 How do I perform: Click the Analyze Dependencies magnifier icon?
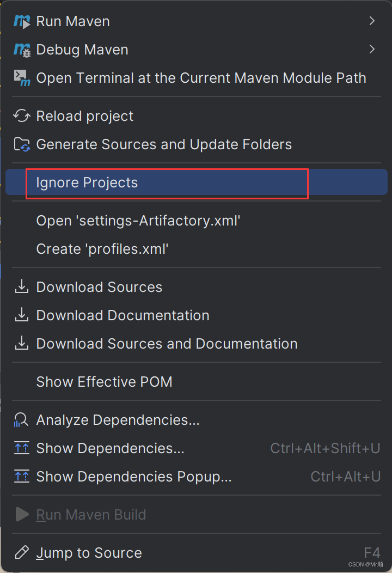[21, 419]
